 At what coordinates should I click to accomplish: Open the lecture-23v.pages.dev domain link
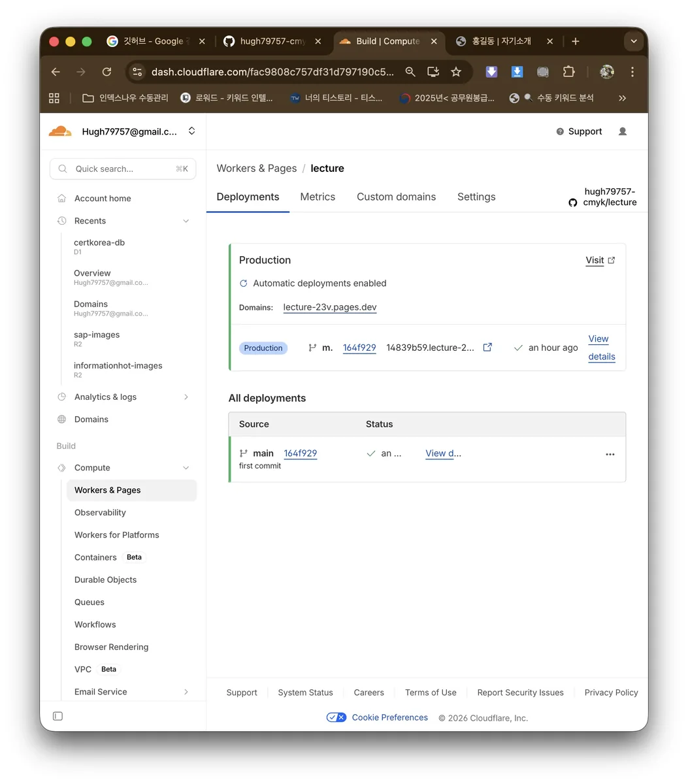click(330, 307)
